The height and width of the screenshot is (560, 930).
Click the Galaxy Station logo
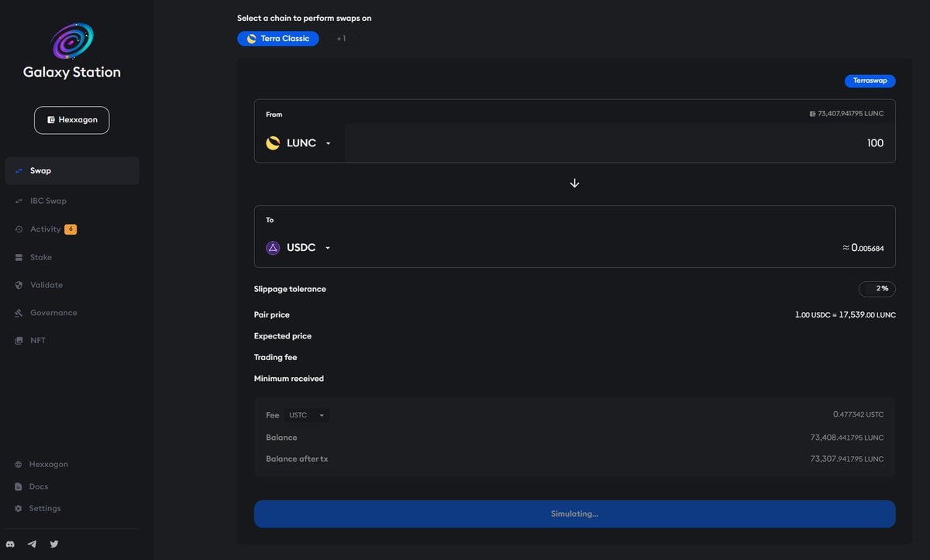tap(72, 41)
